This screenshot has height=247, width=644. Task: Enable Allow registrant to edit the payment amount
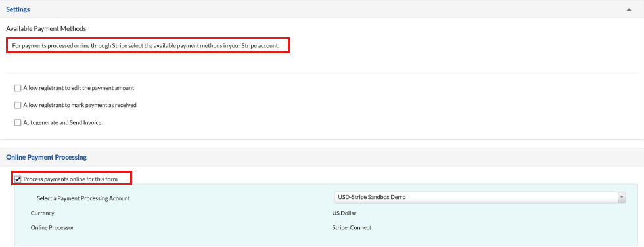point(18,88)
